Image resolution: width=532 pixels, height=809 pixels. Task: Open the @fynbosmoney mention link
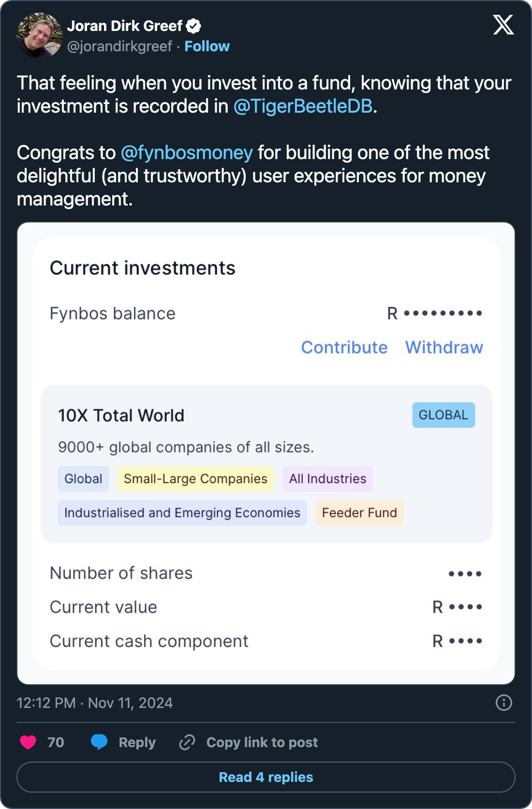187,153
